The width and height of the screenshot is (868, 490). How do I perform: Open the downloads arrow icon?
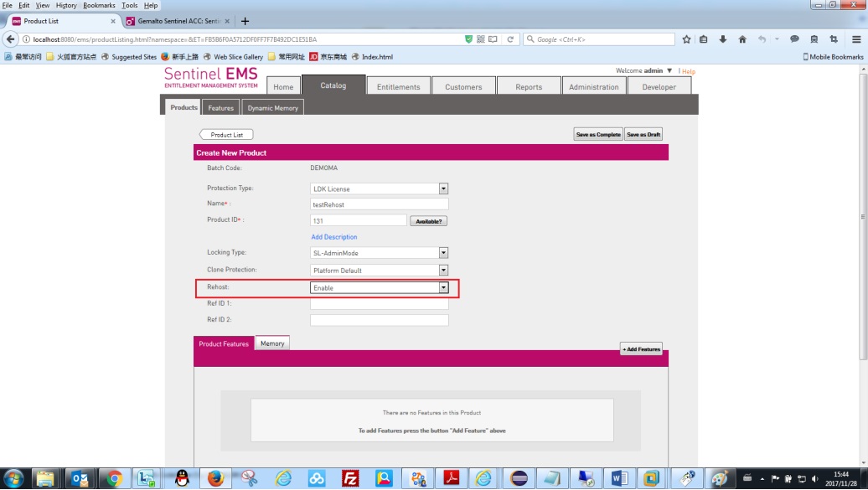723,39
